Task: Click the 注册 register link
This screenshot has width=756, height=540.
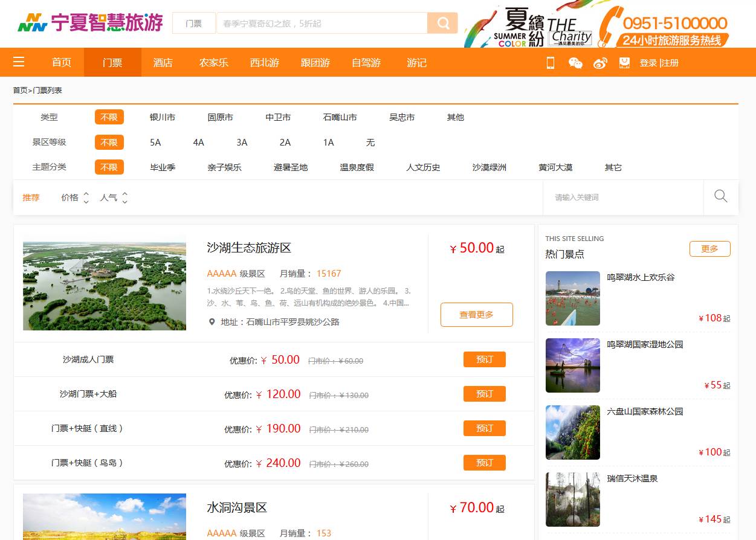Action: pos(670,63)
